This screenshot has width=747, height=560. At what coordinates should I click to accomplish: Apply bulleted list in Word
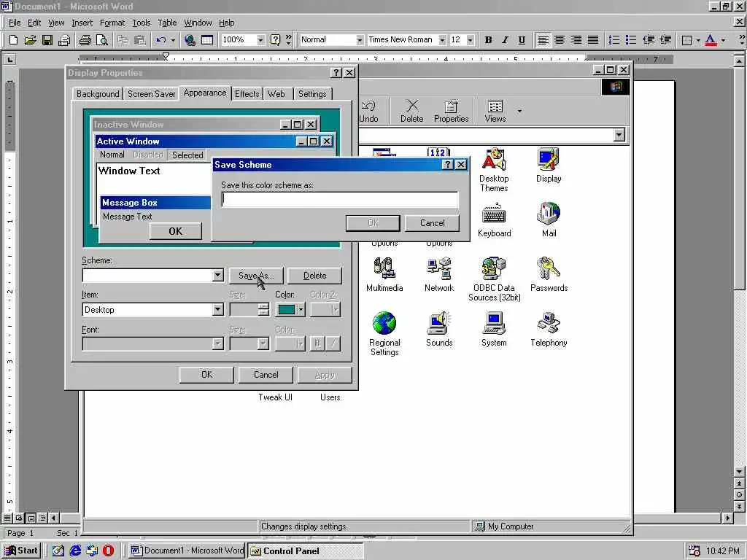tap(631, 40)
